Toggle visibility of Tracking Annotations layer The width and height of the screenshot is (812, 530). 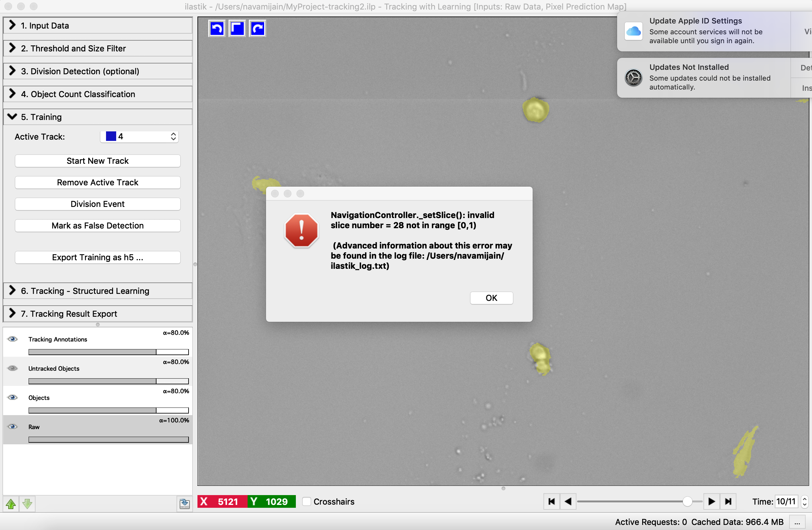13,339
